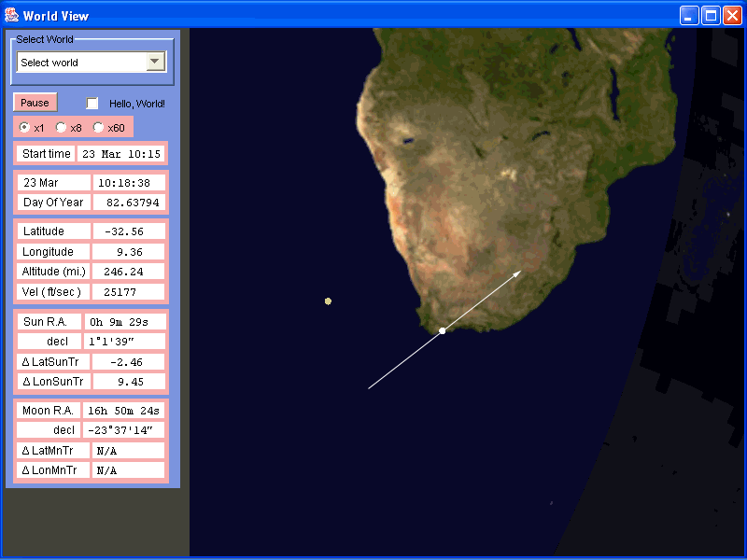Maximize the World View window

coord(710,15)
